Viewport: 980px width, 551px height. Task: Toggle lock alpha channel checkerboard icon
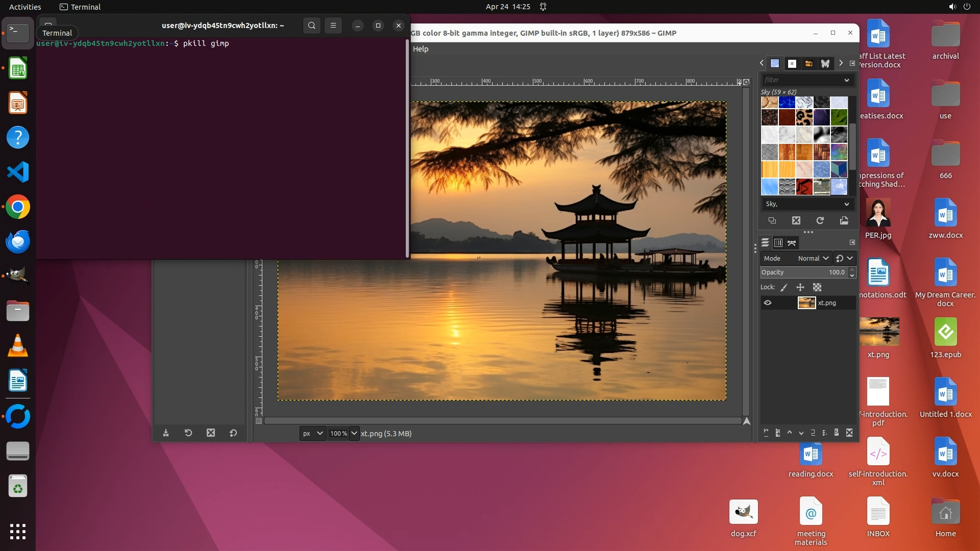(817, 287)
